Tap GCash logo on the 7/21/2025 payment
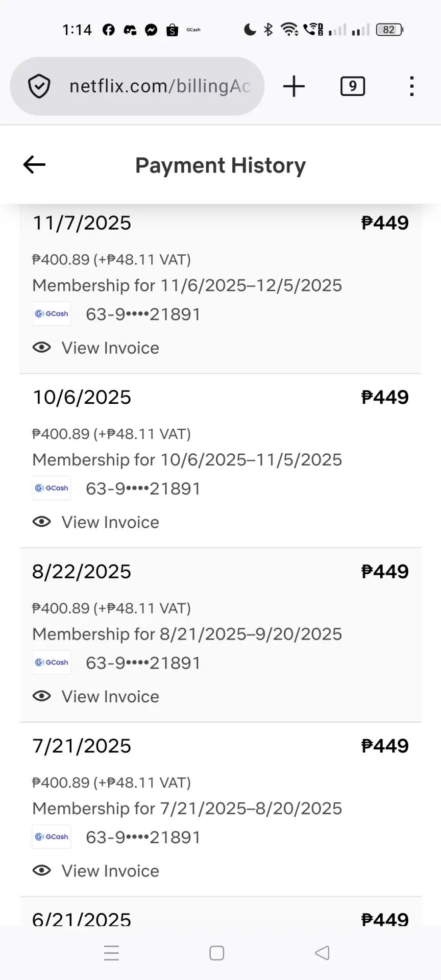The image size is (441, 980). point(52,837)
